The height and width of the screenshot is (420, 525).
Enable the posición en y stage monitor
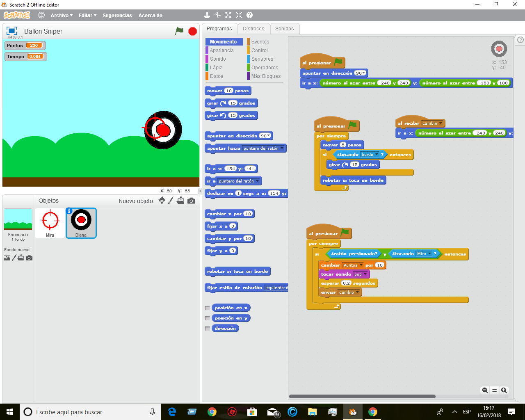click(208, 318)
